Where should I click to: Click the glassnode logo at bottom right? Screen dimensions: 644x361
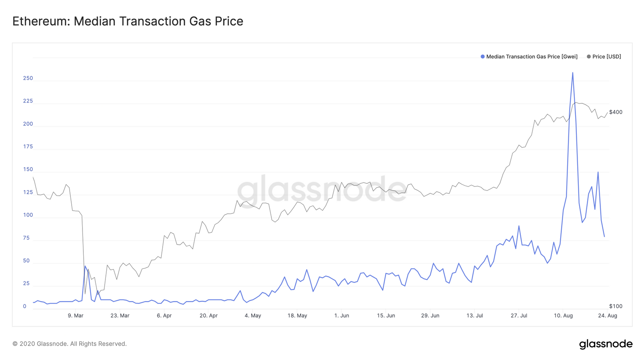[606, 344]
